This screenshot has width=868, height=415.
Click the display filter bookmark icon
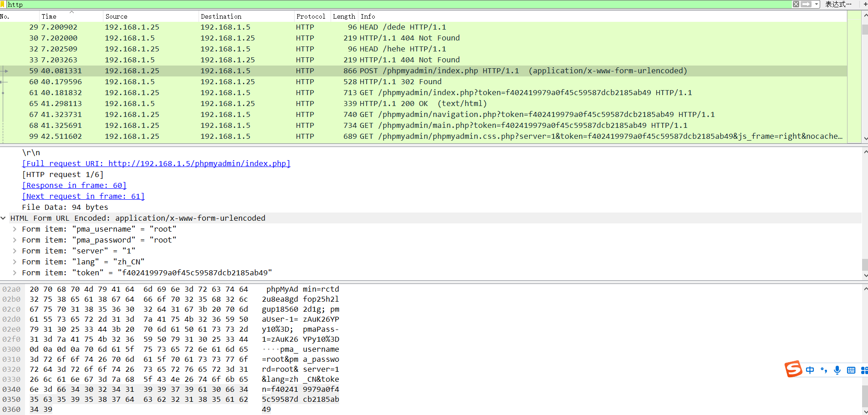(x=3, y=4)
